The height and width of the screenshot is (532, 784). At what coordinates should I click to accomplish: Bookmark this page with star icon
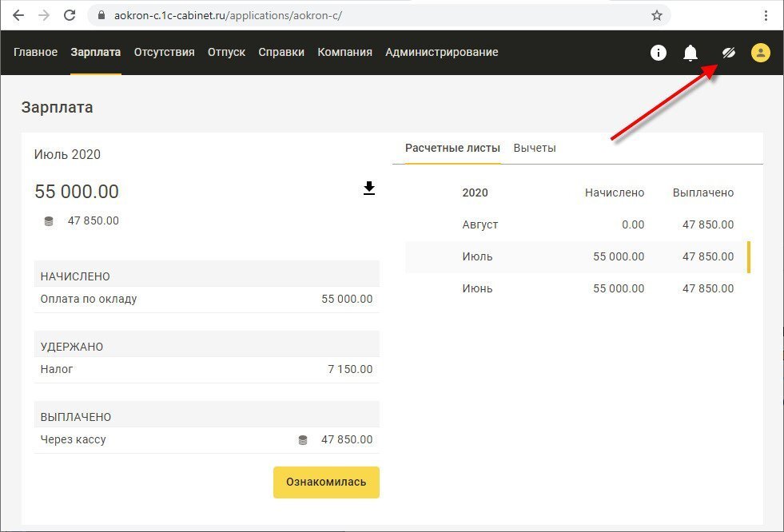[x=656, y=15]
